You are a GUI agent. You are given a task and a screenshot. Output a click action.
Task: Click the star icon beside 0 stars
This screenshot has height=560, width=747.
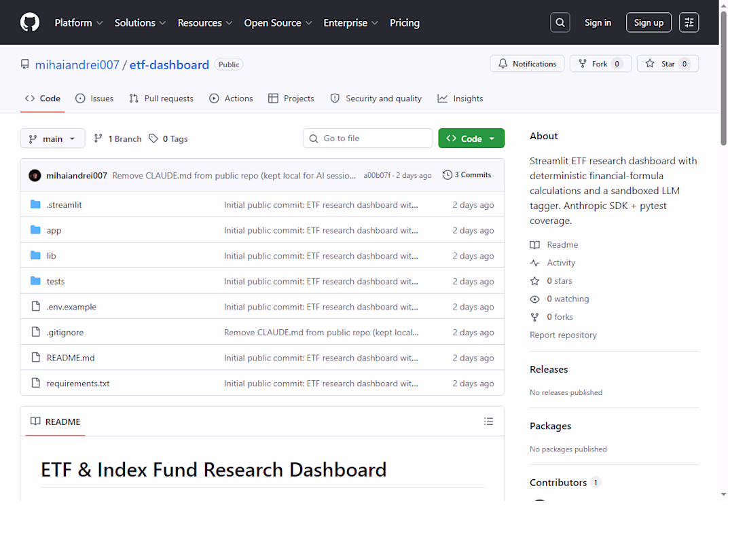pyautogui.click(x=534, y=281)
